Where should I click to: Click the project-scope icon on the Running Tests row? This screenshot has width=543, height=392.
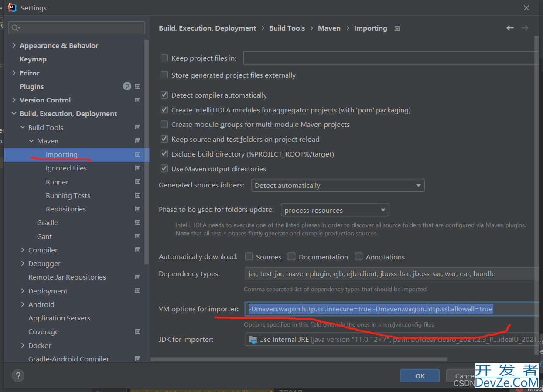(x=138, y=195)
